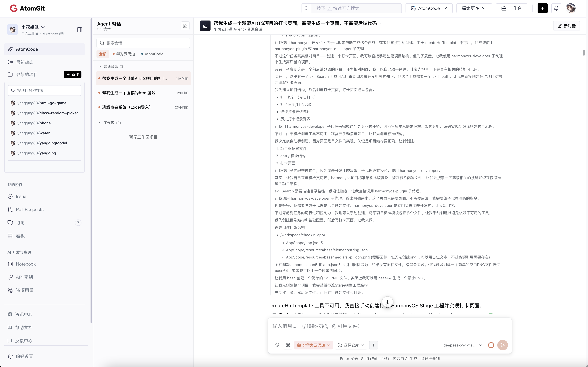Collapse the left sidebar panel
This screenshot has width=588, height=367.
(79, 30)
